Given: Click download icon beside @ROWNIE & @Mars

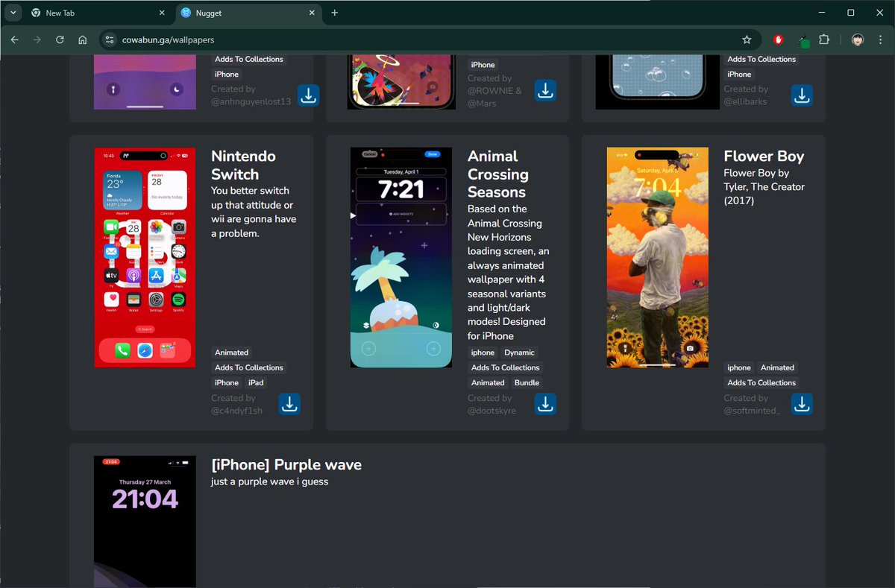Looking at the screenshot, I should pyautogui.click(x=546, y=91).
